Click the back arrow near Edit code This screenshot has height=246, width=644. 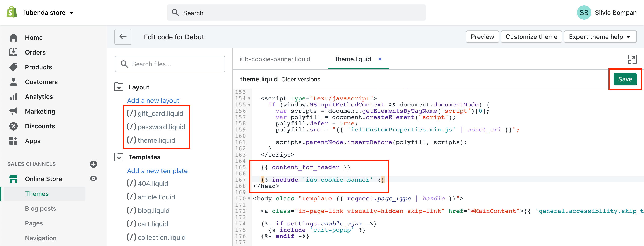(x=123, y=36)
